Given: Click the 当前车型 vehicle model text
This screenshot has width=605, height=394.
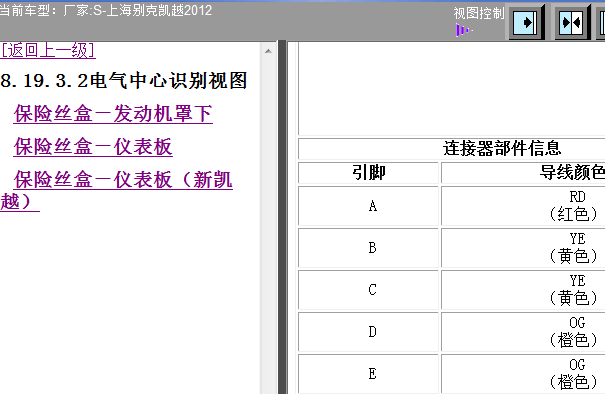Looking at the screenshot, I should click(106, 10).
